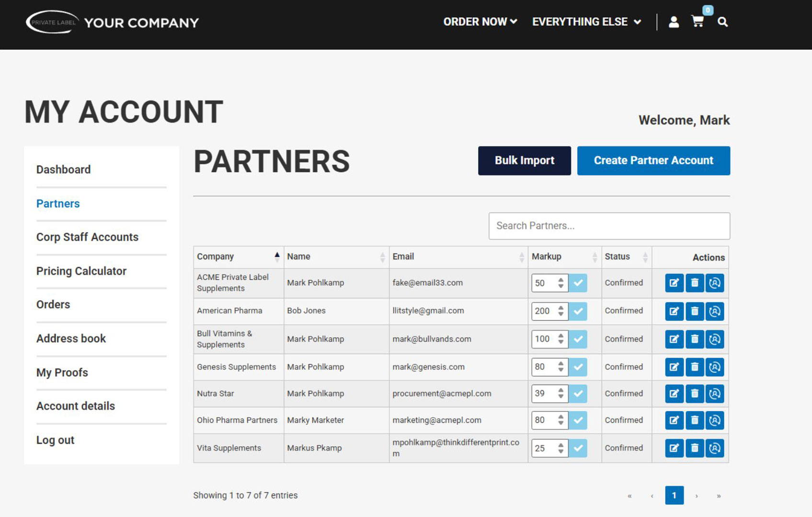The image size is (812, 517).
Task: Click user icon for Ohio Pharma Partners
Action: [715, 420]
